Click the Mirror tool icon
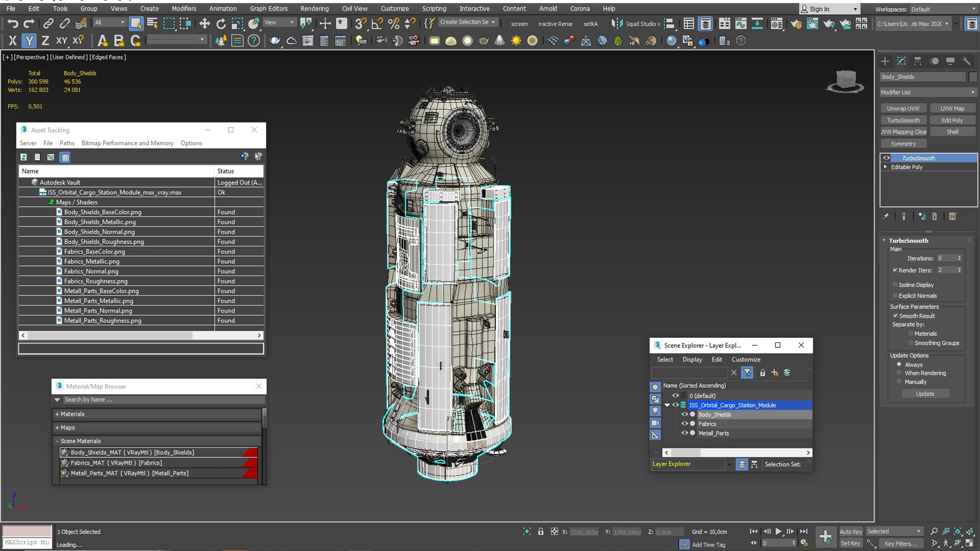Screen dimensions: 980x551 [x=617, y=23]
